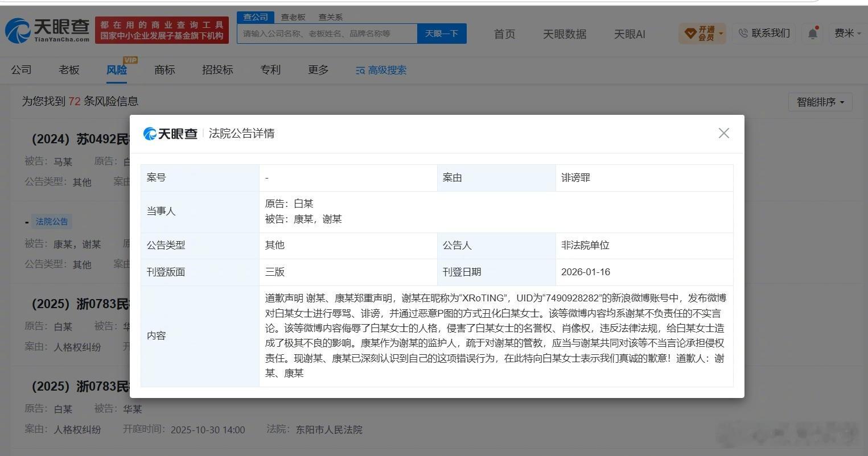Switch to the 查老板 search tab

point(293,17)
